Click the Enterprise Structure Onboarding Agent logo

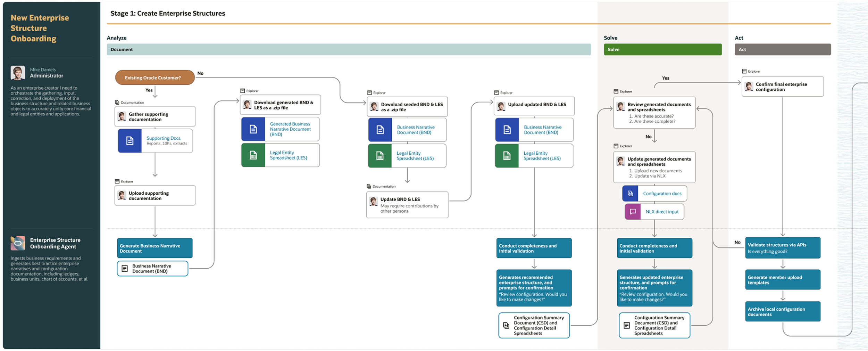[x=18, y=243]
